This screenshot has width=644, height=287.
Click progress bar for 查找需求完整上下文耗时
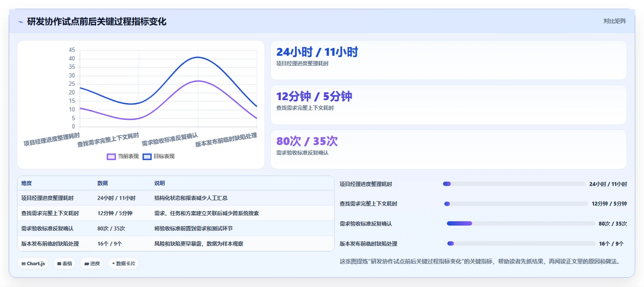pyautogui.click(x=516, y=204)
